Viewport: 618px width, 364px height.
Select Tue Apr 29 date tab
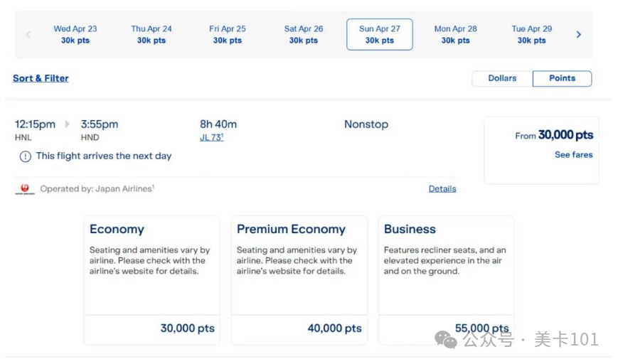click(x=532, y=35)
